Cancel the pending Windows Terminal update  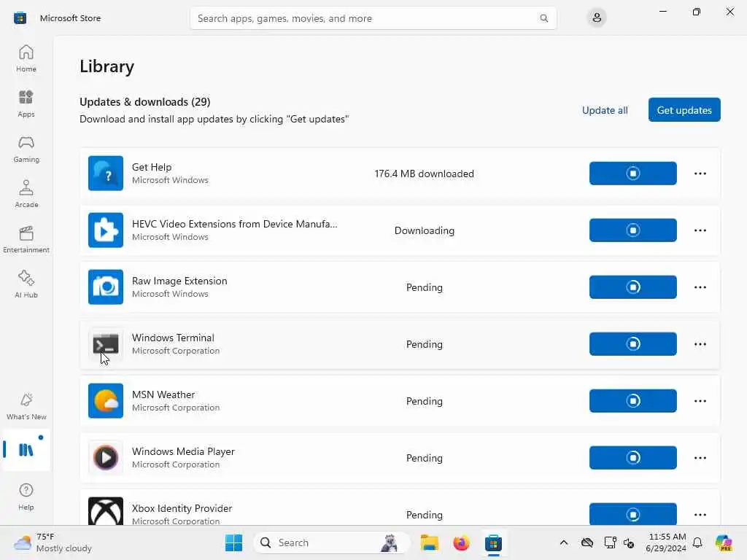tap(632, 344)
